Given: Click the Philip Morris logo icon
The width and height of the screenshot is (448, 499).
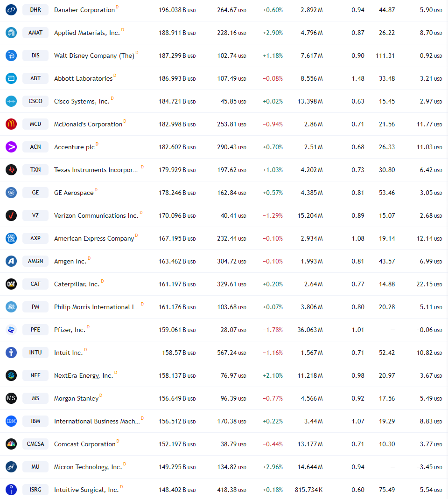Looking at the screenshot, I should click(x=11, y=307).
